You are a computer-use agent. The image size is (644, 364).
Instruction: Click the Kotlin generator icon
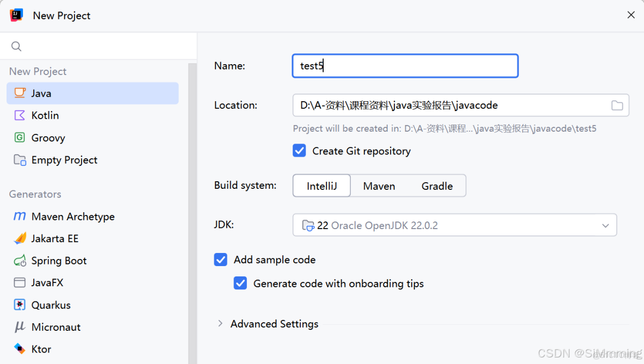pyautogui.click(x=20, y=115)
